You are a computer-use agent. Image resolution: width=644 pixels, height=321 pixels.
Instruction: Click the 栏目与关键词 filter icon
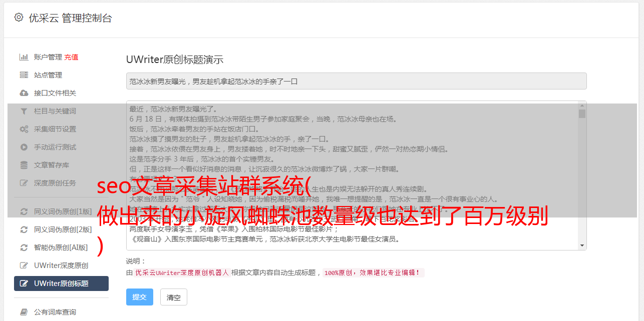(x=24, y=111)
